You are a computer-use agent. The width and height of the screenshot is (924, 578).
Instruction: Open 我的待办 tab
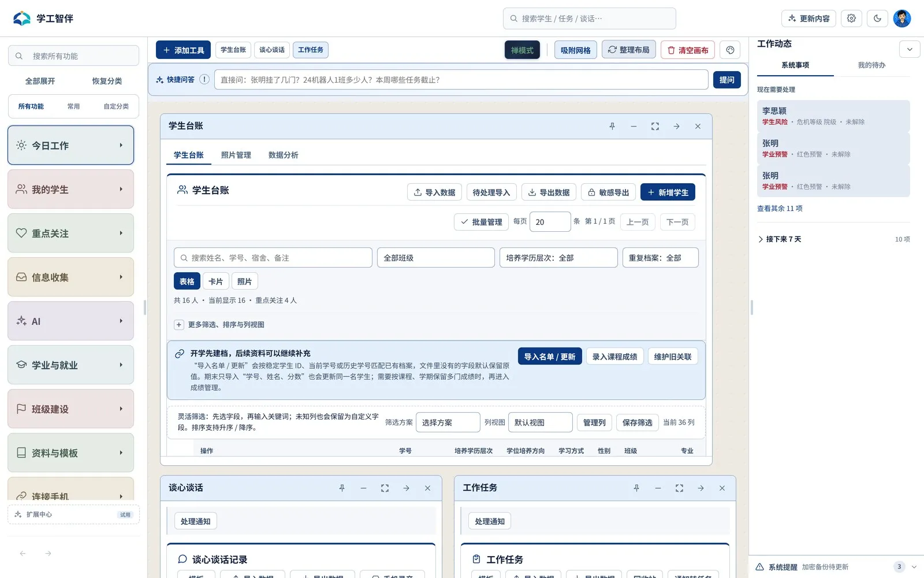tap(871, 65)
